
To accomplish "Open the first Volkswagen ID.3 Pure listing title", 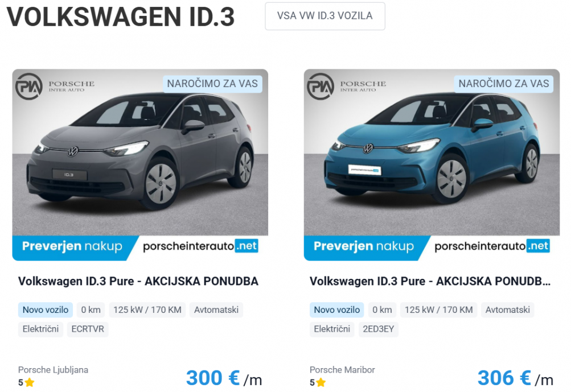I will point(138,282).
